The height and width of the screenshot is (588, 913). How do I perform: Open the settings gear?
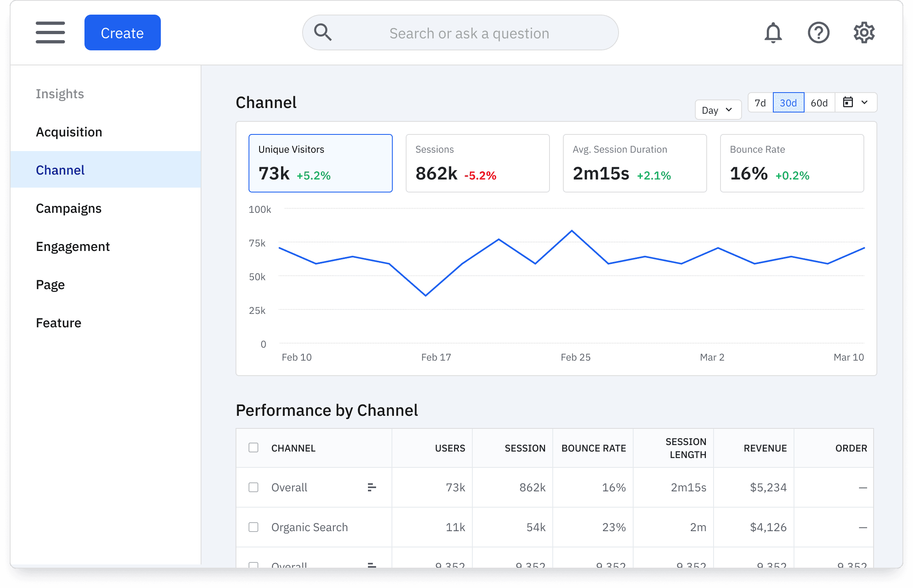[x=864, y=32]
